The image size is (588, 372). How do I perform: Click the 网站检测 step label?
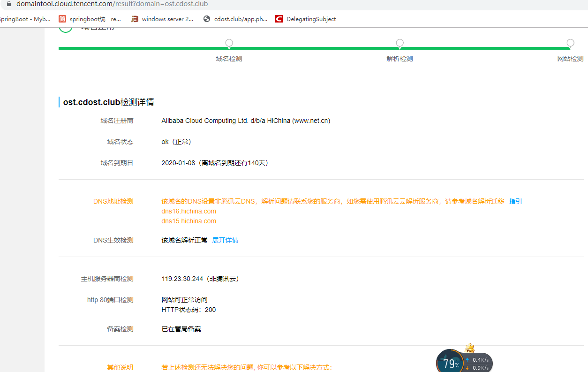tap(570, 59)
